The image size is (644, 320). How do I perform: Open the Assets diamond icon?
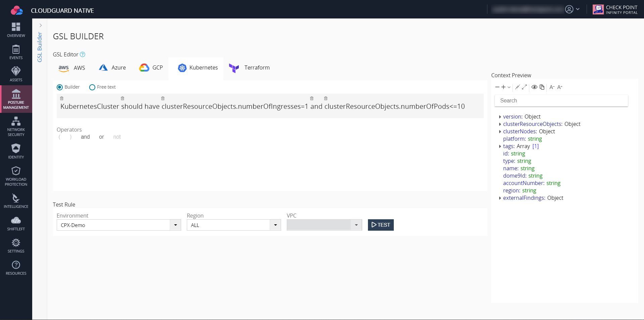pyautogui.click(x=16, y=71)
